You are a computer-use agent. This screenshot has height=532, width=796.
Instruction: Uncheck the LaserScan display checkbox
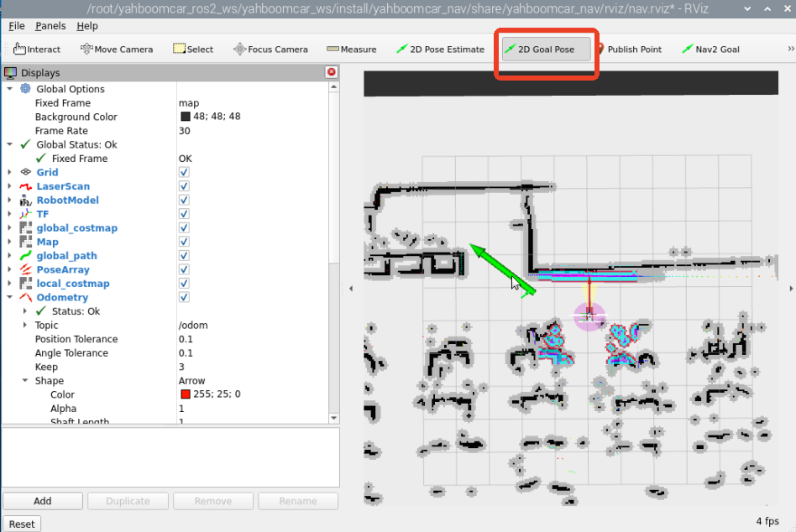184,186
